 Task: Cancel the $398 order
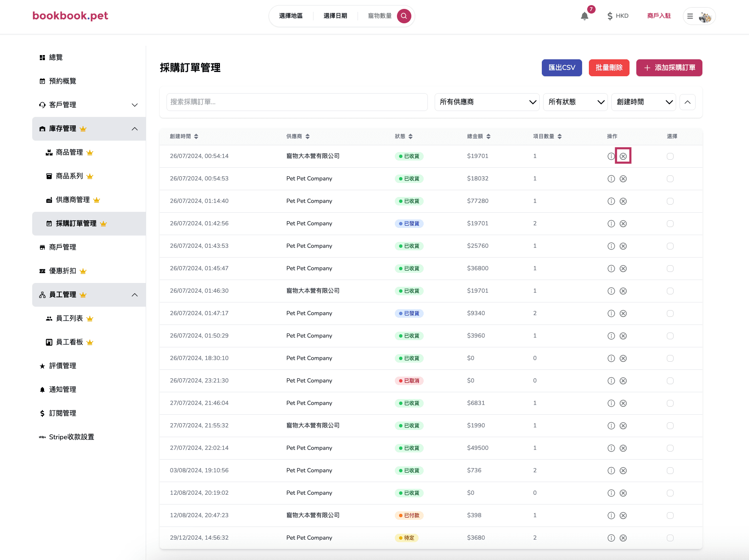(x=623, y=516)
